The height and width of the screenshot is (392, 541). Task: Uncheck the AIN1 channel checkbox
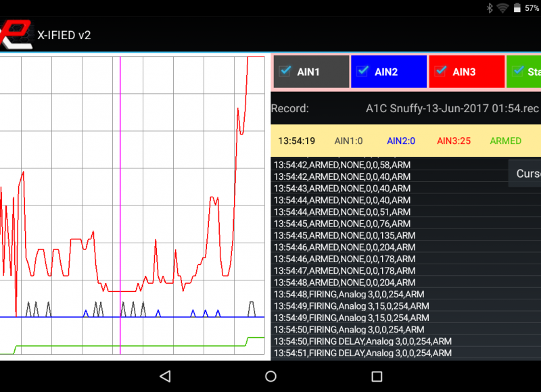[x=285, y=71]
